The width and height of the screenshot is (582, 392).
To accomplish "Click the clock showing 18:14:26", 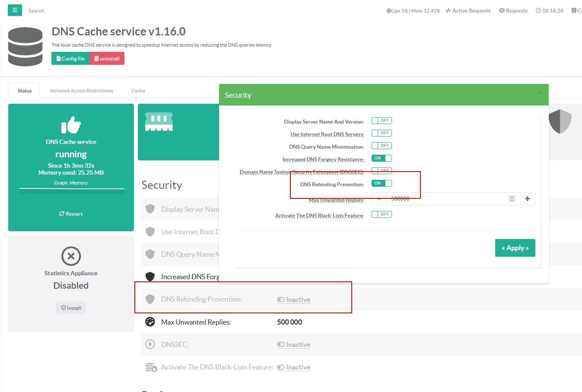I will [550, 11].
